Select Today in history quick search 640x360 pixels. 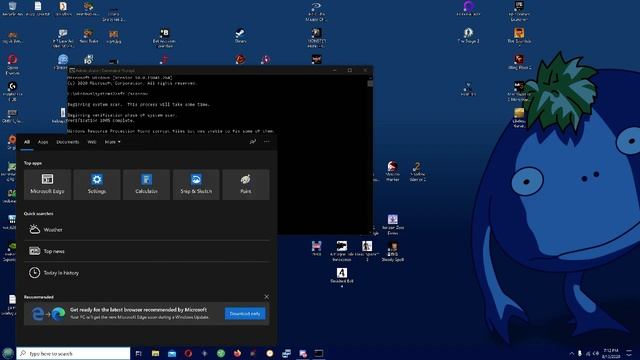click(147, 273)
